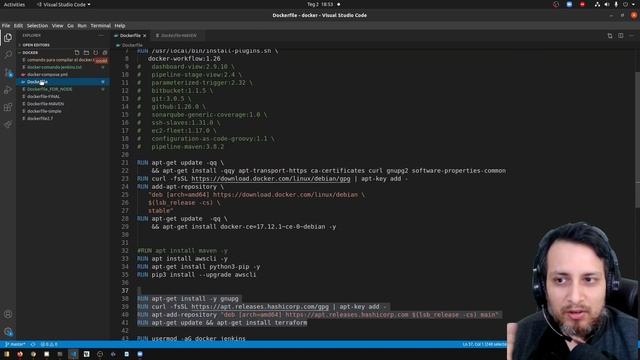
Task: Open docker-comando-jenkins.txt file
Action: pos(54,67)
